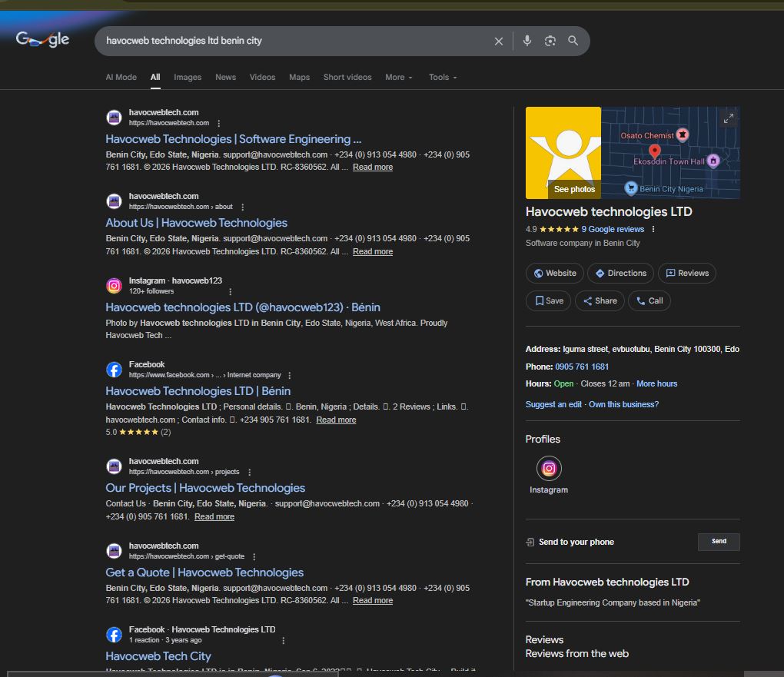Click the magnifier search submit icon

click(x=573, y=41)
